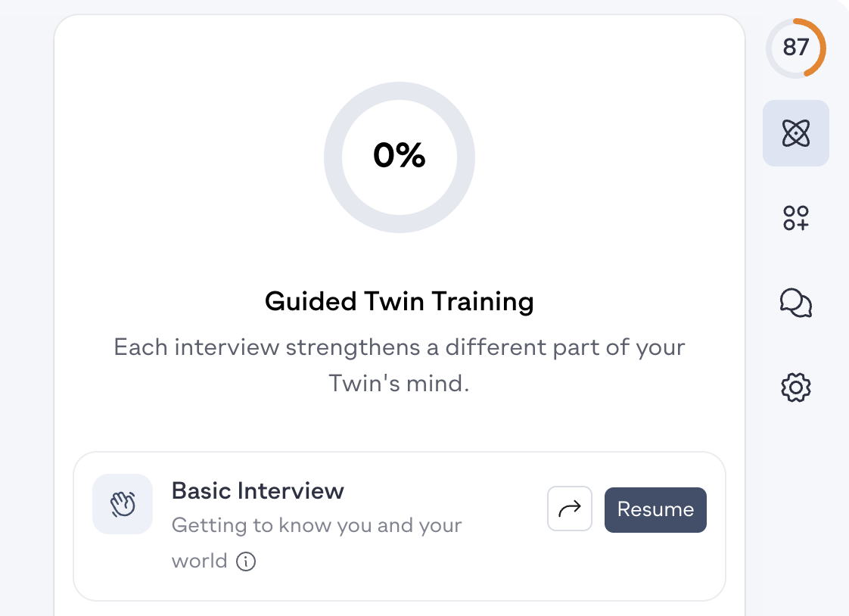Click the "Twin's mind." subtitle line
This screenshot has height=616, width=849.
(x=399, y=384)
